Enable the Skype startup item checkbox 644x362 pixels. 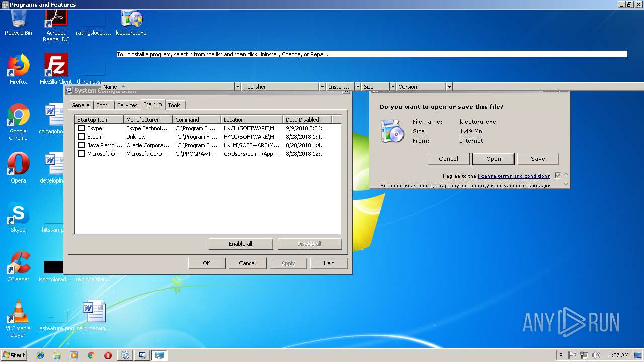point(82,128)
